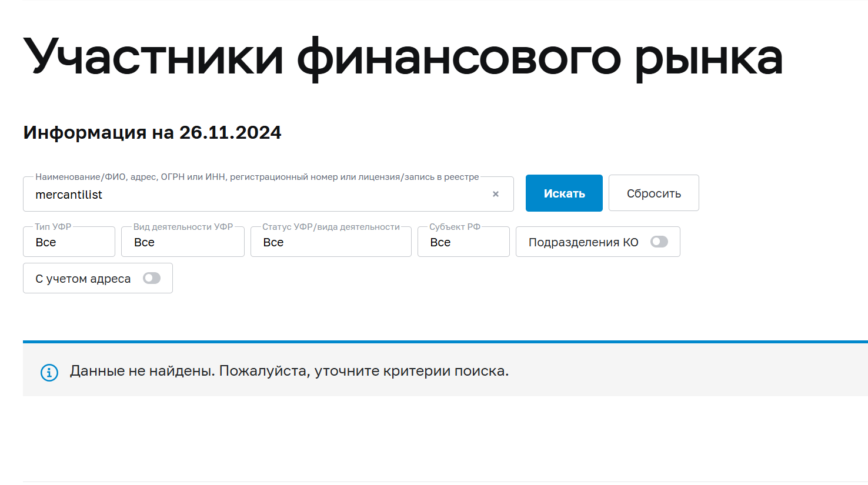Expand the Субъект РФ dropdown

click(x=463, y=242)
